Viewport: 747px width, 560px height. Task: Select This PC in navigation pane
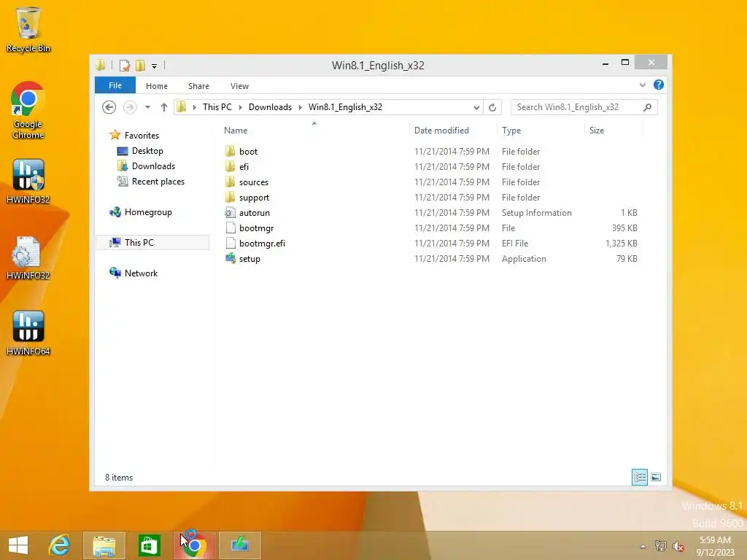coord(152,242)
